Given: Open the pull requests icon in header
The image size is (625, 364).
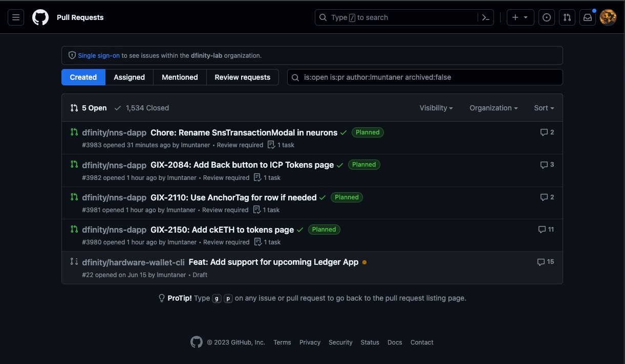Looking at the screenshot, I should pyautogui.click(x=567, y=17).
